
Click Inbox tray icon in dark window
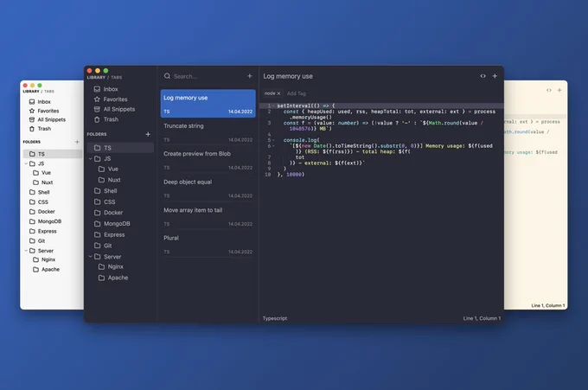pyautogui.click(x=97, y=89)
